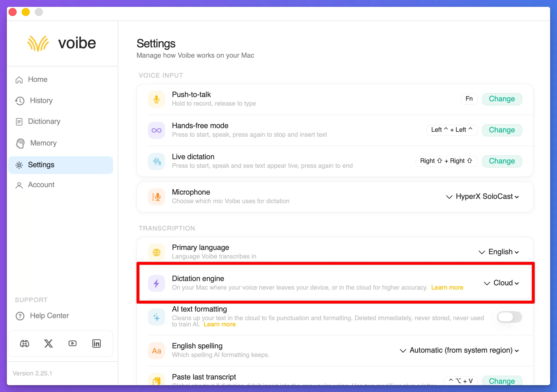Viewport: 557px width, 392px height.
Task: Open the Primary language English dropdown
Action: (499, 252)
